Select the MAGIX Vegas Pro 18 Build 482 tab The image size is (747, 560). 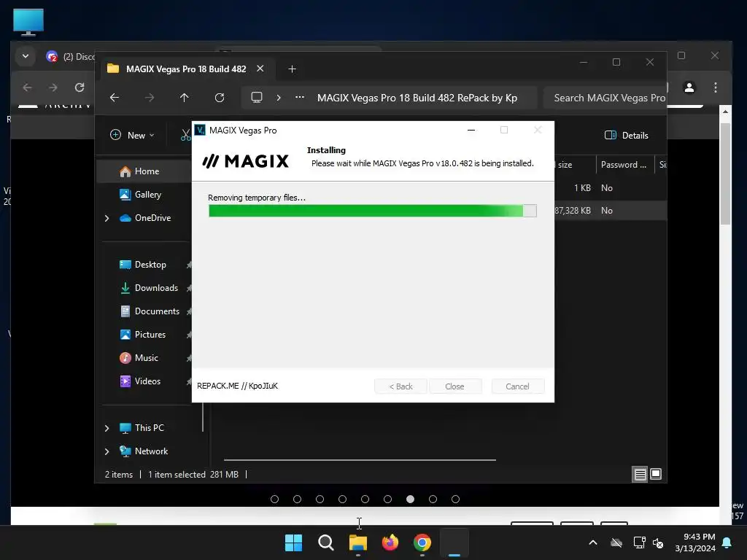186,69
